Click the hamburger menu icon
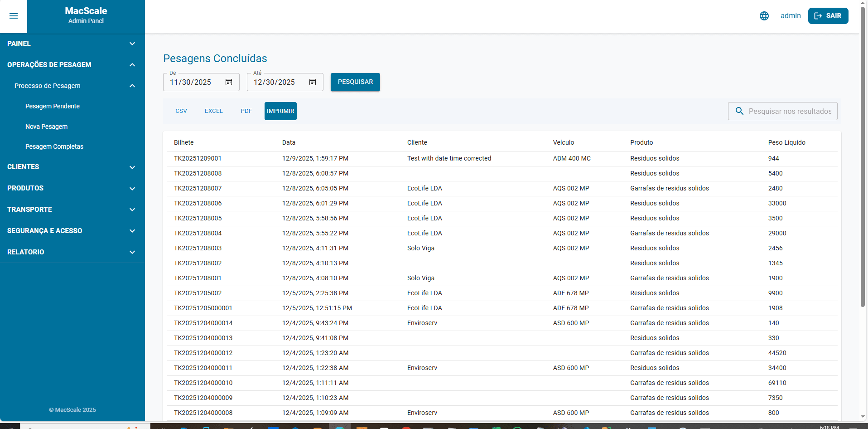Image resolution: width=868 pixels, height=429 pixels. tap(14, 16)
